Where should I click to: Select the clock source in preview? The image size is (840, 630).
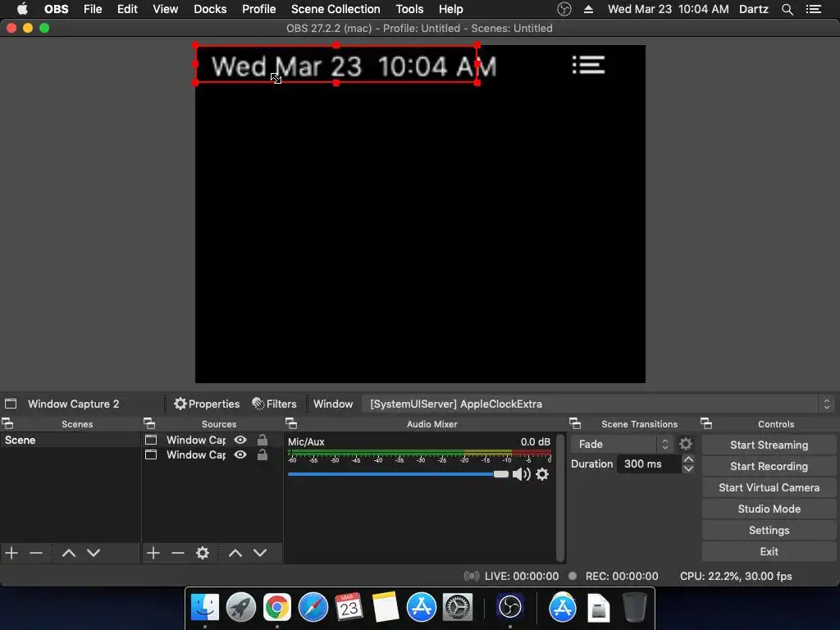(x=336, y=64)
